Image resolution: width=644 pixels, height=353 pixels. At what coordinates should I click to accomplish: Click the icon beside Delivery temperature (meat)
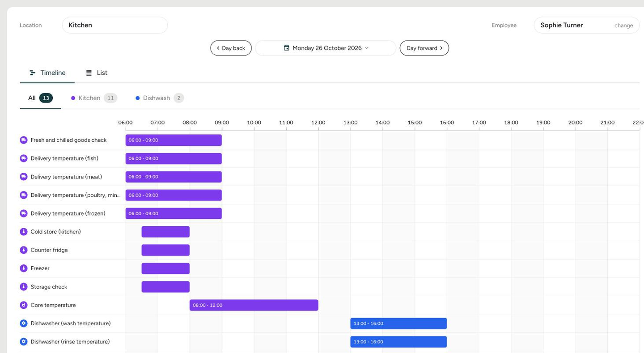(24, 177)
